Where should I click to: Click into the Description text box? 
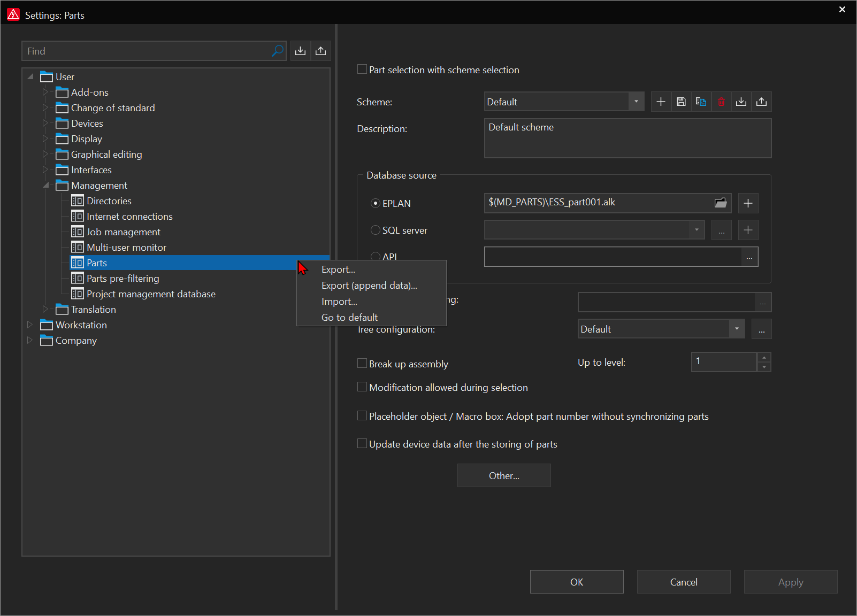coord(628,138)
